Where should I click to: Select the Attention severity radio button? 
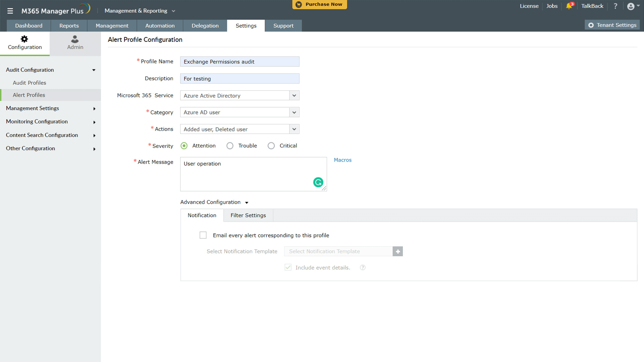click(x=184, y=146)
